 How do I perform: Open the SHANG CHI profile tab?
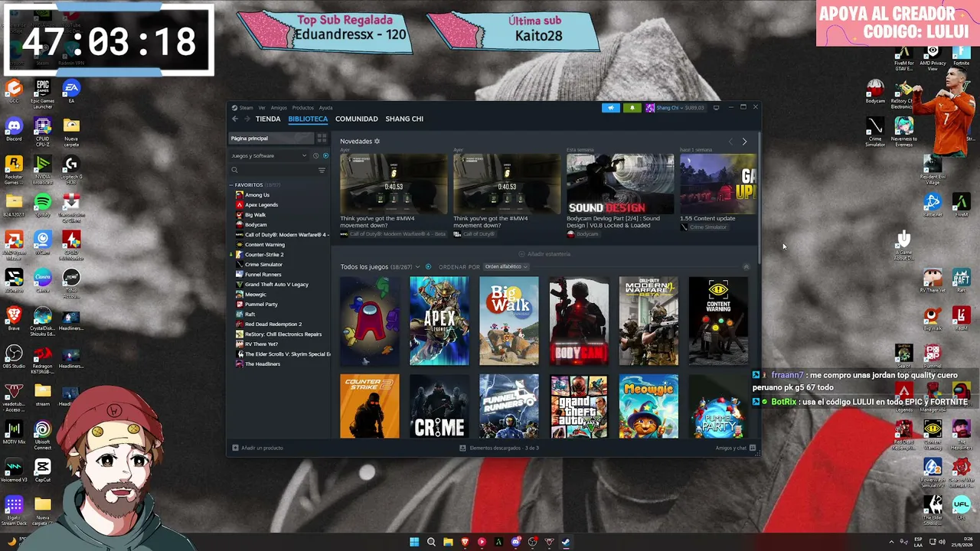click(x=404, y=119)
